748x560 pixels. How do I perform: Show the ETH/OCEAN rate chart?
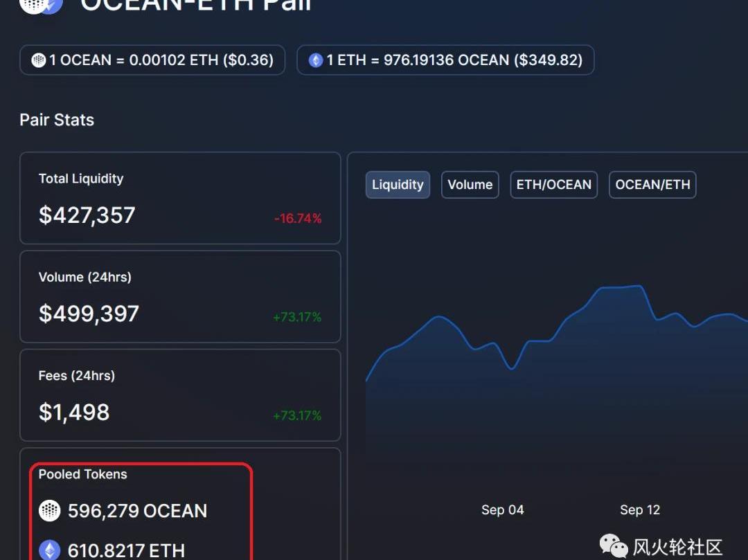[x=553, y=185]
